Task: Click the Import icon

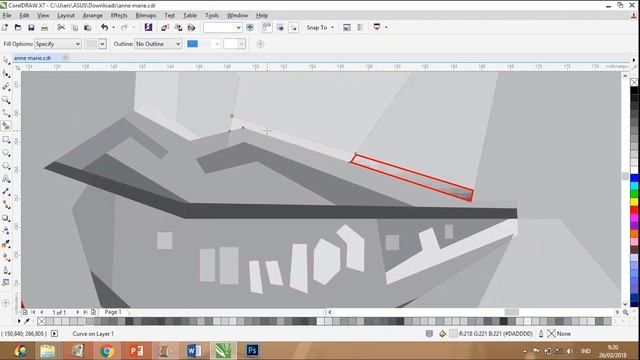Action: [165, 27]
